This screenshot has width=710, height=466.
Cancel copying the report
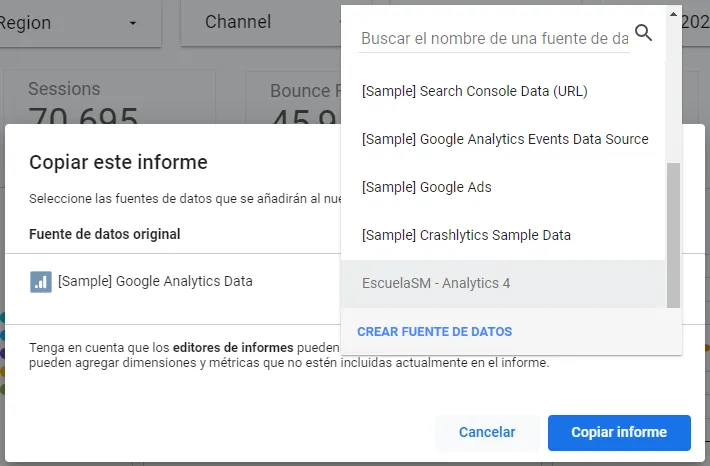[x=487, y=432]
